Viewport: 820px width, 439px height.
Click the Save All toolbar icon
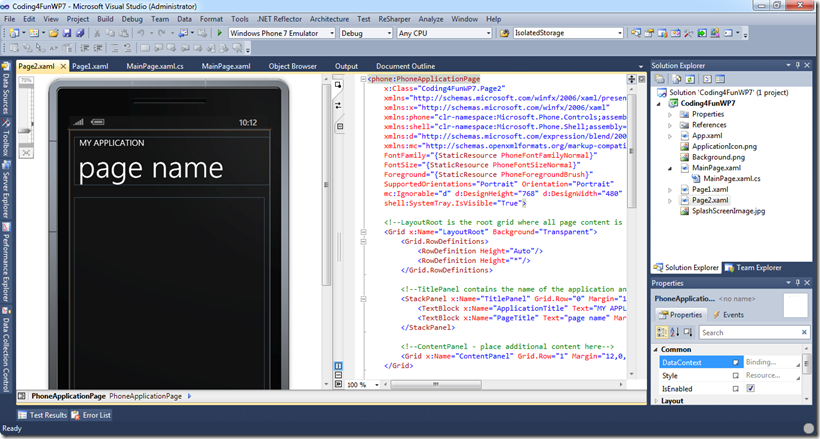(80, 33)
